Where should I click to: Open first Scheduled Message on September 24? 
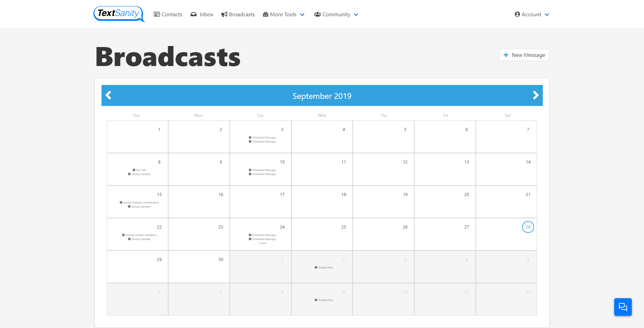(x=262, y=235)
